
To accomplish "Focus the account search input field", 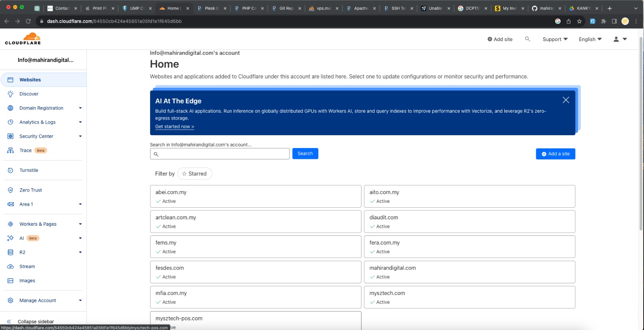I will [x=220, y=154].
